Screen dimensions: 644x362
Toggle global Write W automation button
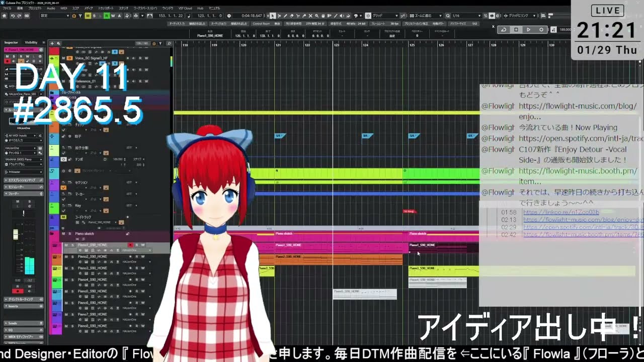click(x=113, y=16)
